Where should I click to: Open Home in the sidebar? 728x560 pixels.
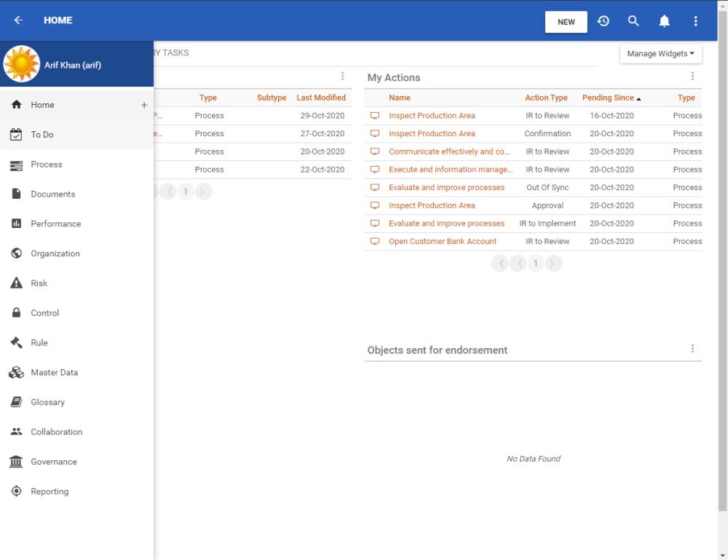[76, 105]
